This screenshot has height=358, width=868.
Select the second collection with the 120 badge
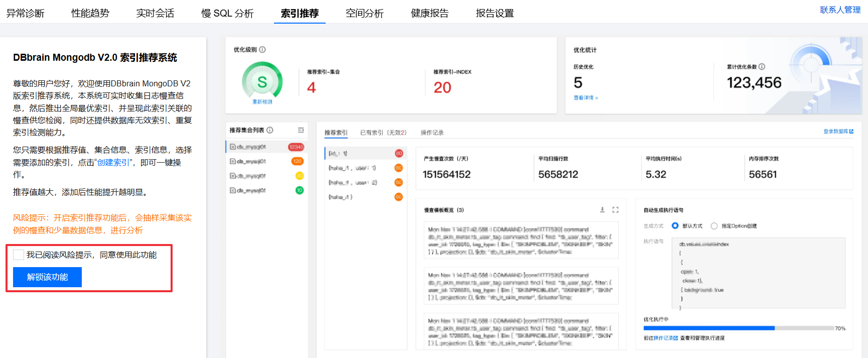tap(266, 162)
